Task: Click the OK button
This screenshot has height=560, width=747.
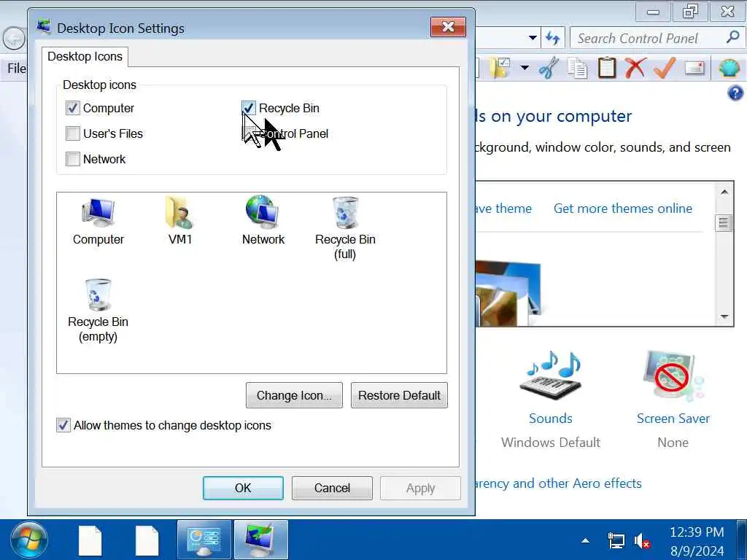Action: click(x=243, y=488)
